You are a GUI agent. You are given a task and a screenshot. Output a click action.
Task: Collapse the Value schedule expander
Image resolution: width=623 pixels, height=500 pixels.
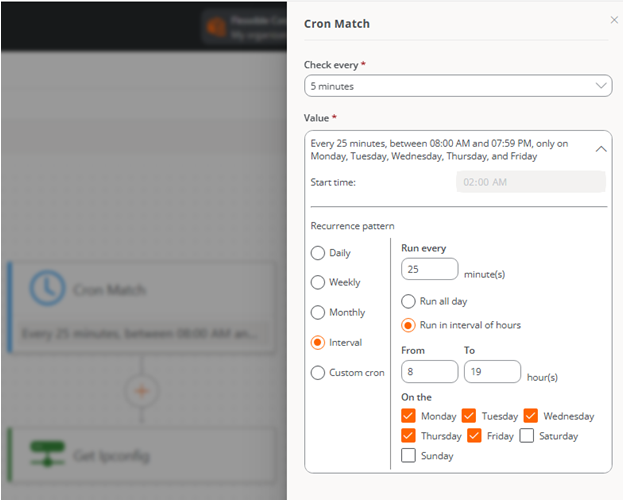[x=601, y=149]
